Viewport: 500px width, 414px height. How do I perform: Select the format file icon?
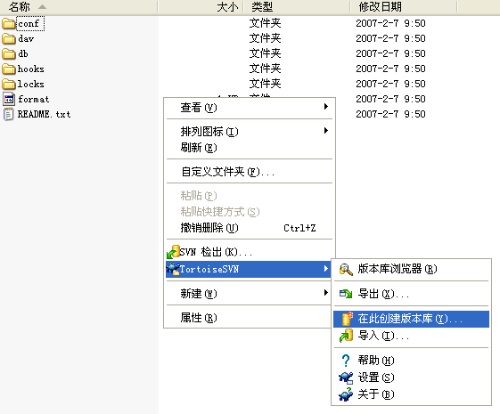click(9, 99)
